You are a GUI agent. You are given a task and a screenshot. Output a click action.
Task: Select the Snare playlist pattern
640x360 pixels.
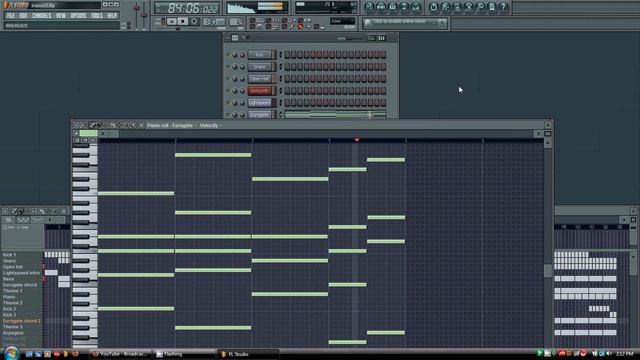tap(9, 261)
